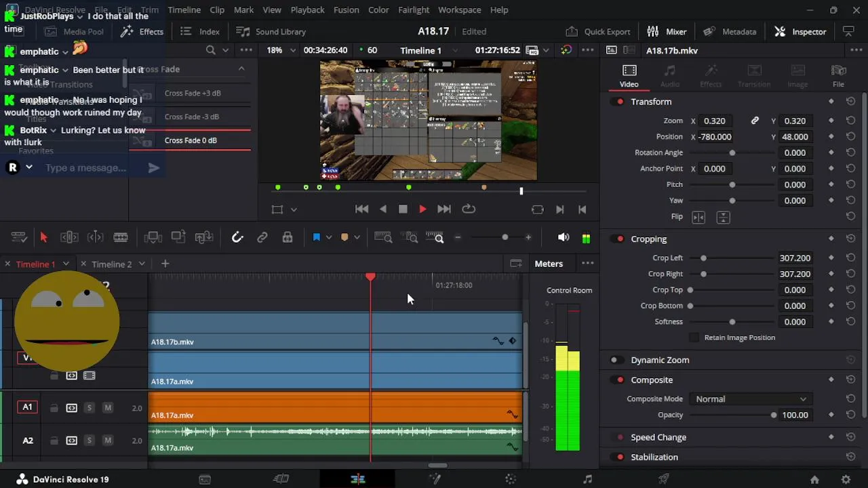The image size is (868, 488).
Task: Toggle Zoom X/Y link chain
Action: coord(755,121)
